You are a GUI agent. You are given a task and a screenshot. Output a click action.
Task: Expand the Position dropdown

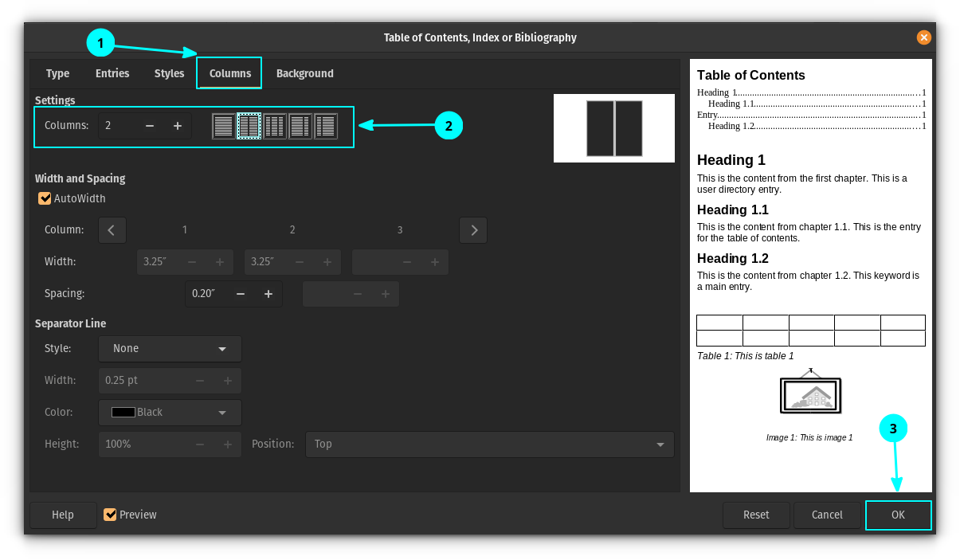click(489, 444)
